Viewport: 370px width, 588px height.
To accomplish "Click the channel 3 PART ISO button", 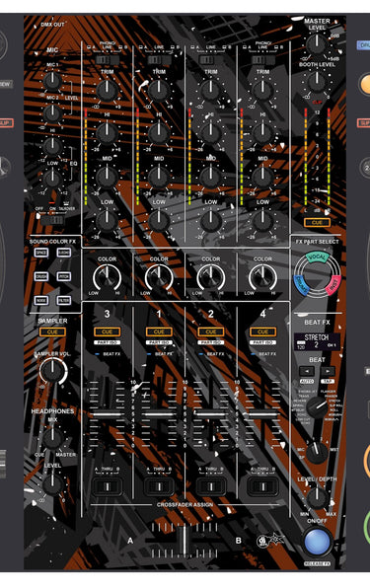I will 107,342.
